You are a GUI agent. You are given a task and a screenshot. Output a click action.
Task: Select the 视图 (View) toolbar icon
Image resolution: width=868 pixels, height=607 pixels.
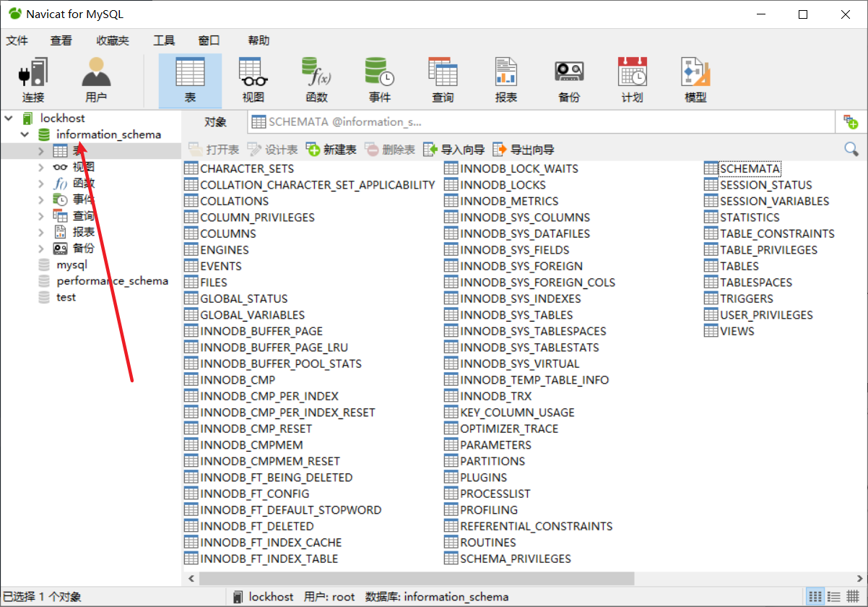(253, 80)
